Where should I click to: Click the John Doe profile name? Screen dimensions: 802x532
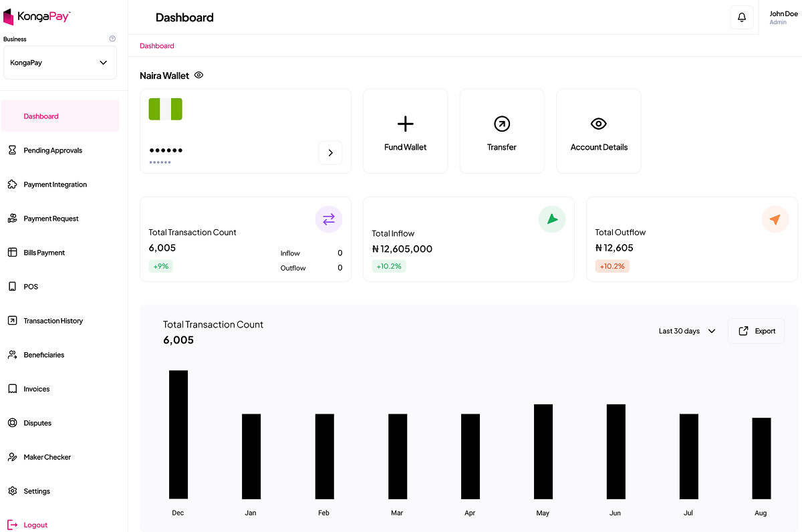click(783, 14)
